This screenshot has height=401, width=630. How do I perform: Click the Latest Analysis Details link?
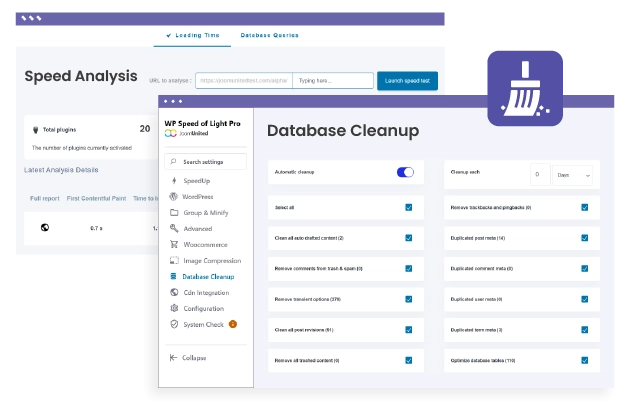coord(61,170)
